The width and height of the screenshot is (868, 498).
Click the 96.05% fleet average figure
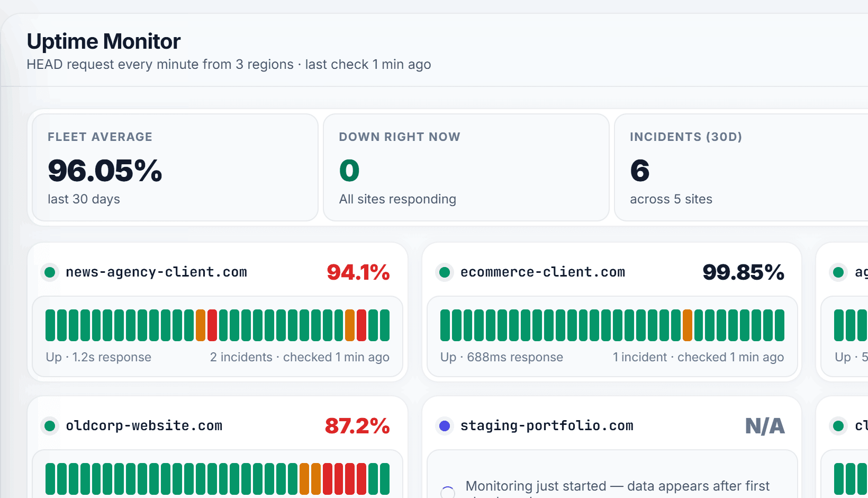105,171
